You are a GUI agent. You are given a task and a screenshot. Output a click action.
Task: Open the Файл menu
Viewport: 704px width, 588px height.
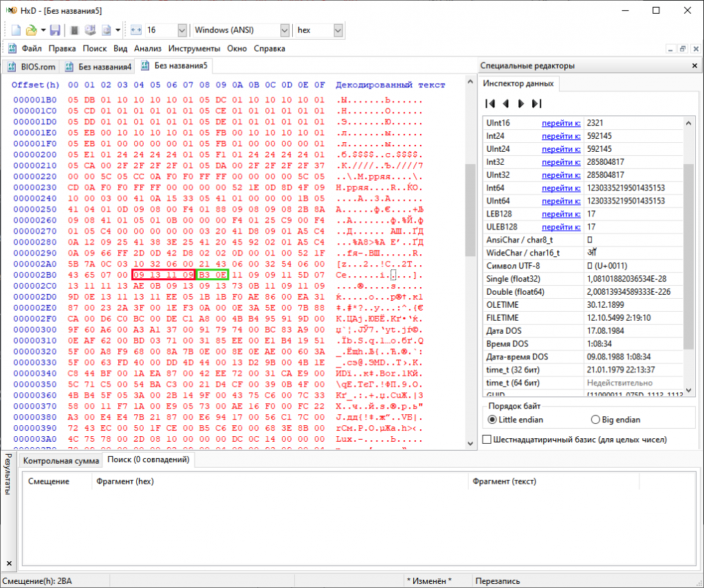click(32, 49)
